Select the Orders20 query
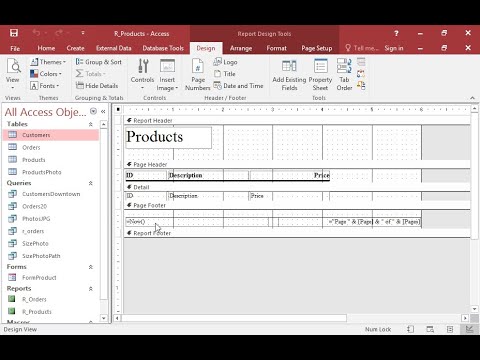 [x=51, y=206]
